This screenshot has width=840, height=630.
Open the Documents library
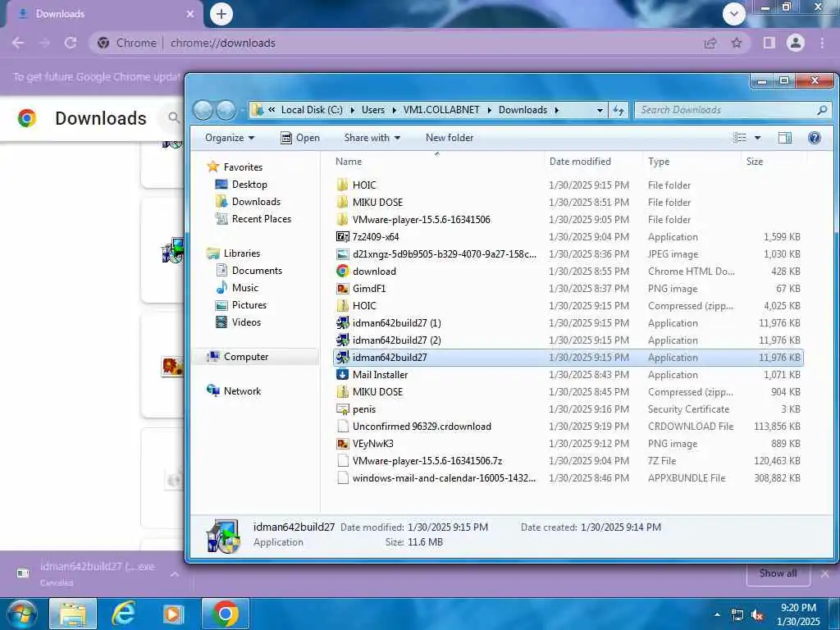pyautogui.click(x=249, y=271)
